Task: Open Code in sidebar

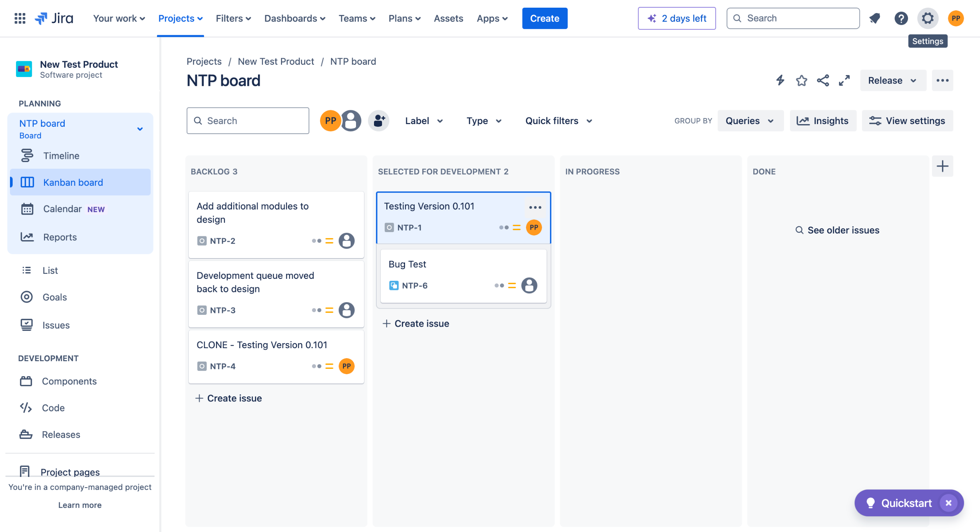Action: point(80,408)
